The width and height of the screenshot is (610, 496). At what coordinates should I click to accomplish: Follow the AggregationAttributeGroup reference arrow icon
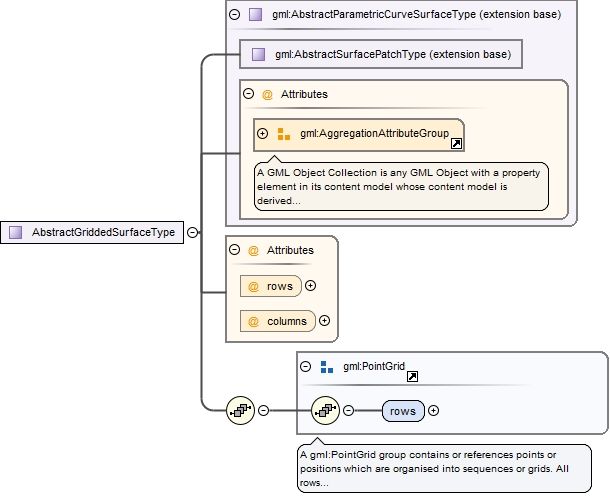(x=456, y=144)
